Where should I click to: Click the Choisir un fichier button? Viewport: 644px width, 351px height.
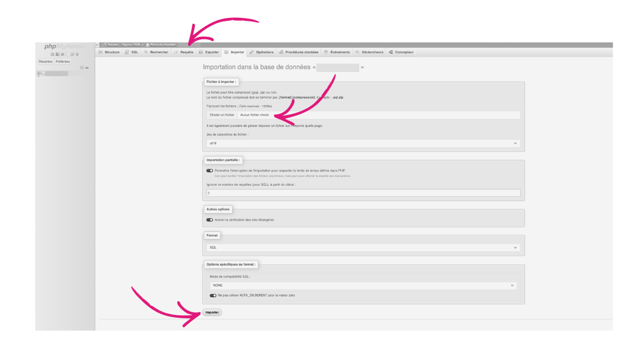222,115
